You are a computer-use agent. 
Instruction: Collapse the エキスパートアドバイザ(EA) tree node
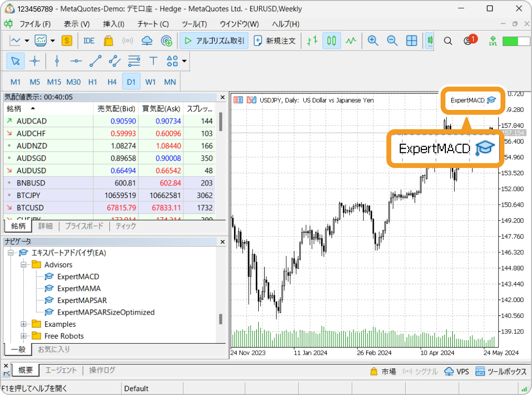click(x=11, y=253)
